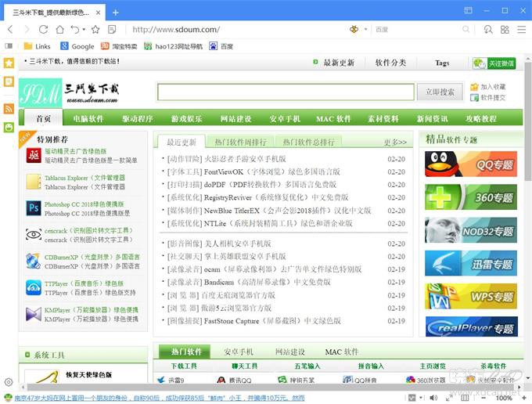Close the 三斗米下载 browser tab
The image size is (532, 404).
tap(98, 13)
